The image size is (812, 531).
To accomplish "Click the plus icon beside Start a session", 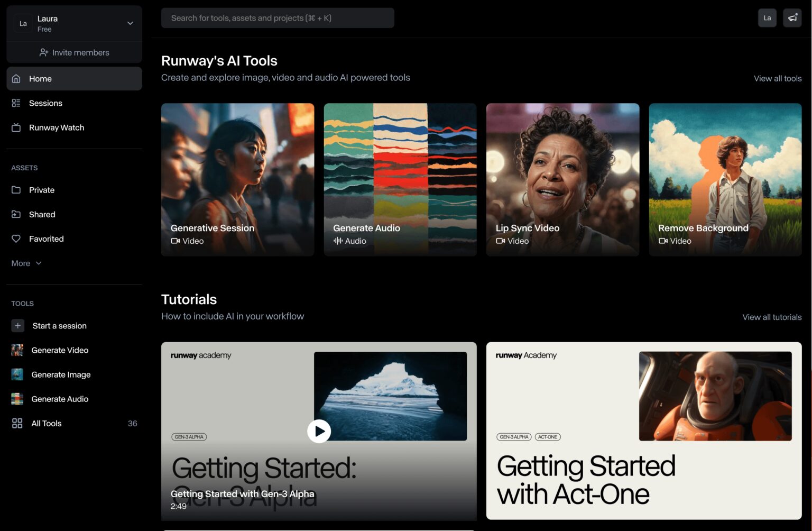I will coord(17,326).
